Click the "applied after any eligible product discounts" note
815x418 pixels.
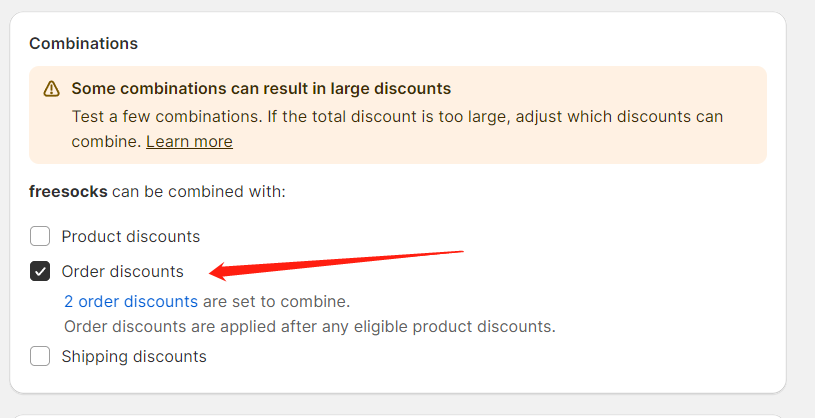[310, 326]
